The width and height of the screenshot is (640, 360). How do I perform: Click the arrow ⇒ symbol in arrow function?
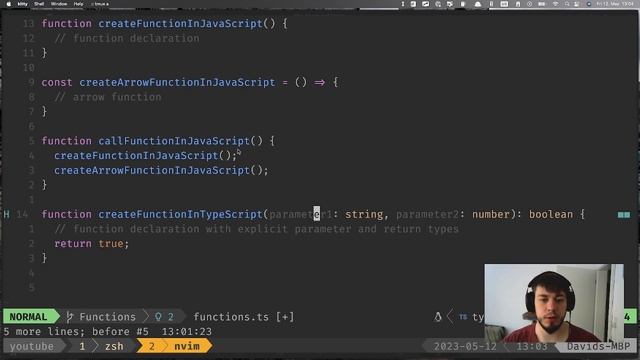tap(320, 82)
